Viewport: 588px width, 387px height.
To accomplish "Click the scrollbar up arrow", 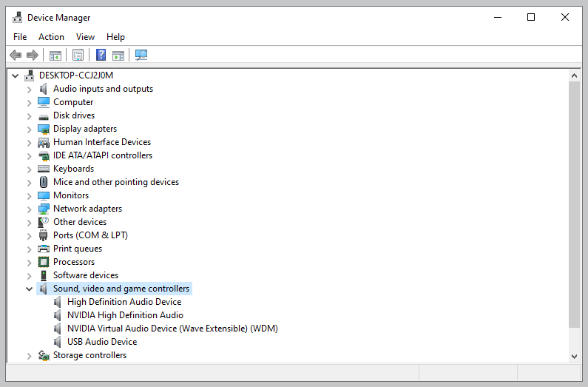I will [574, 75].
